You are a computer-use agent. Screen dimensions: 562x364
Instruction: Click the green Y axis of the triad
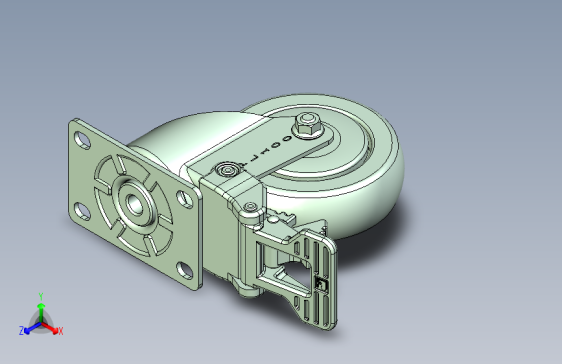click(x=41, y=312)
